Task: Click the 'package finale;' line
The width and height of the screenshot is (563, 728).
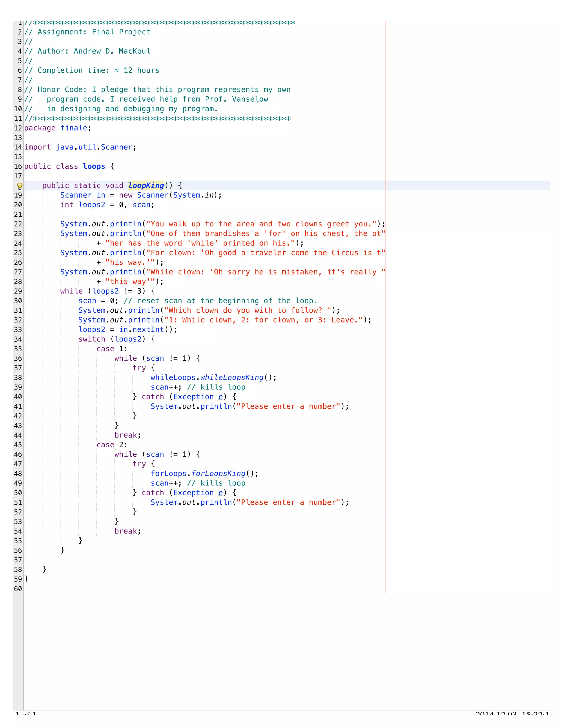Action: 58,128
